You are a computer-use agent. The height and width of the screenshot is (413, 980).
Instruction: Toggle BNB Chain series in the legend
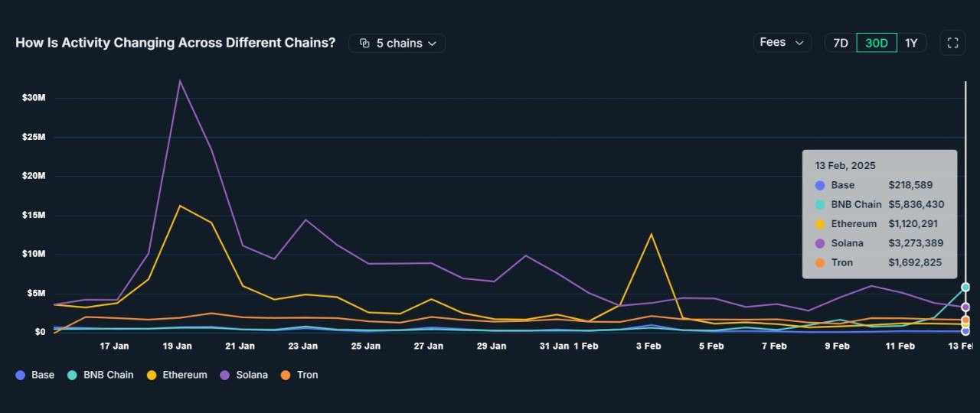click(x=100, y=375)
